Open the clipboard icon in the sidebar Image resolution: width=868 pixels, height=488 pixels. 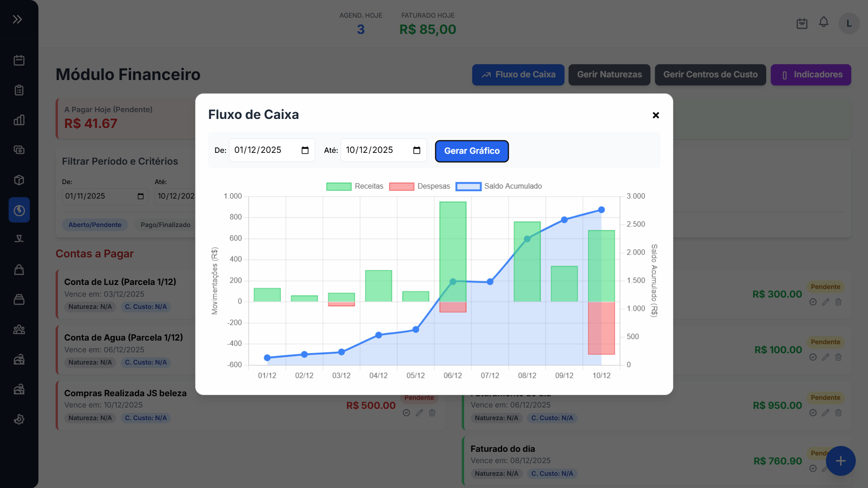(x=19, y=90)
